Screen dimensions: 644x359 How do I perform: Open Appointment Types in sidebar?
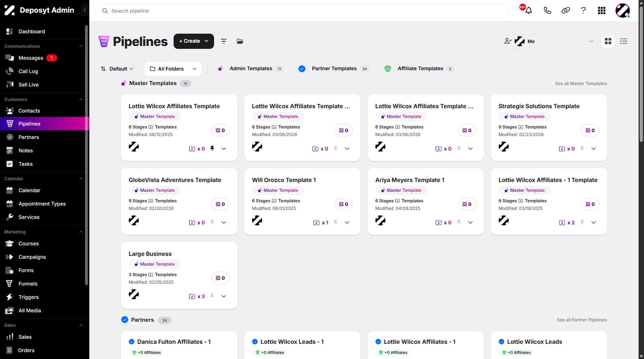click(x=42, y=204)
